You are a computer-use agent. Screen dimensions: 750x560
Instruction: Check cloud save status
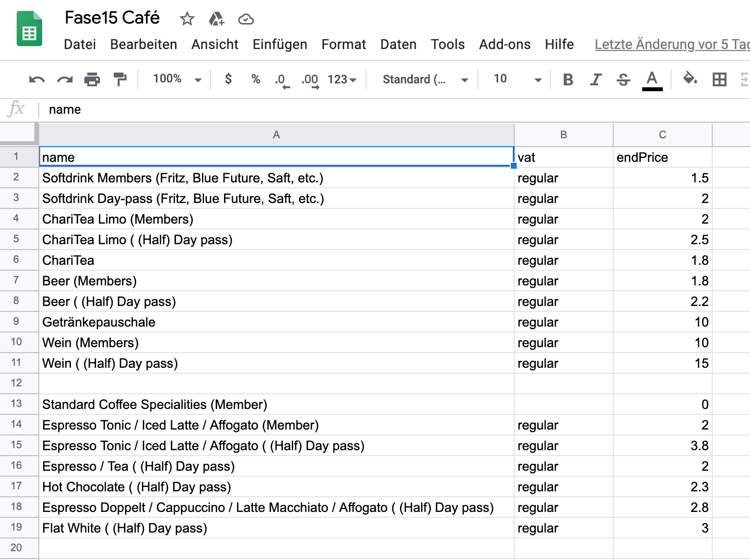point(246,19)
